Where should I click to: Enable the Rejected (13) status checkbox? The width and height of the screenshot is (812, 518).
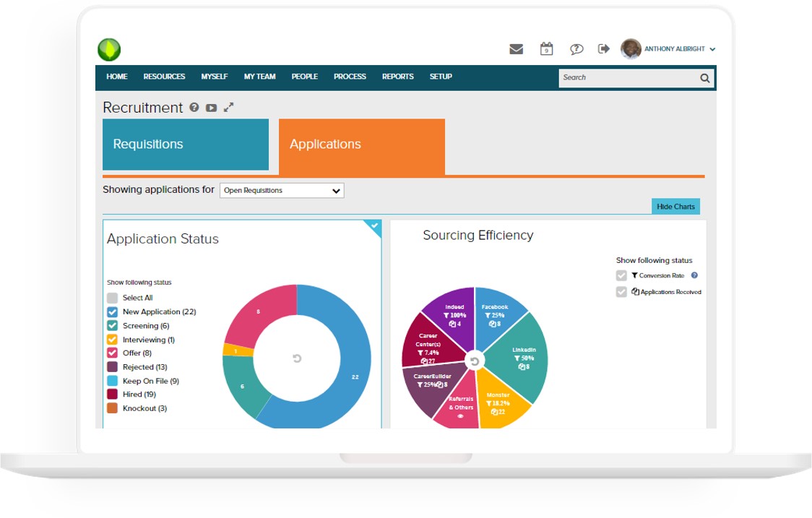pyautogui.click(x=112, y=367)
